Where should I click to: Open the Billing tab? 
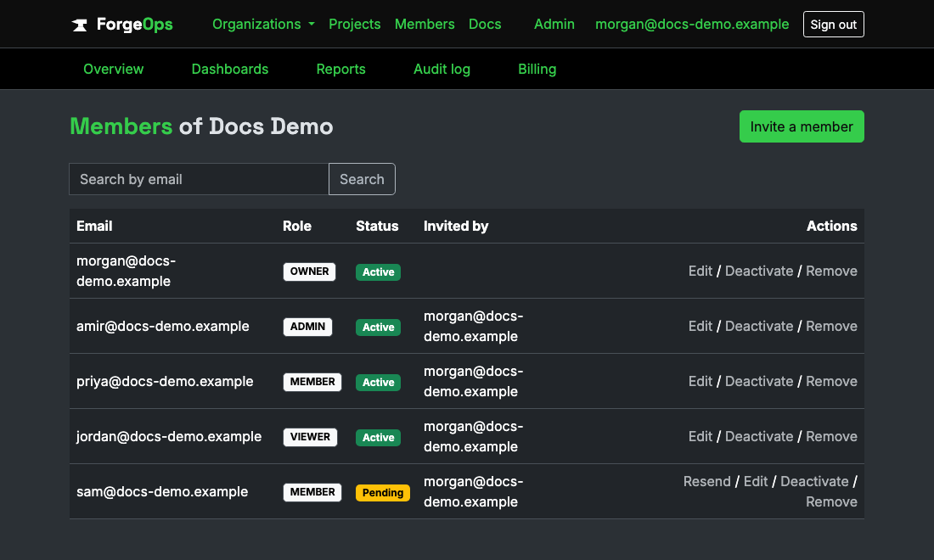[x=537, y=69]
